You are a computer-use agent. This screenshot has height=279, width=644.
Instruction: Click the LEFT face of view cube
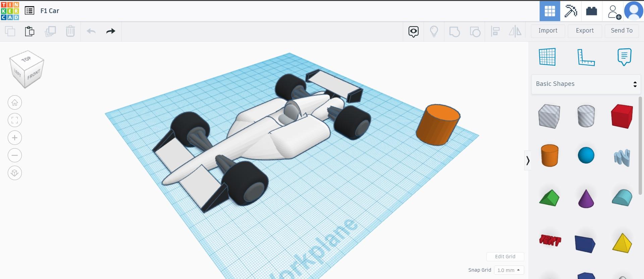click(x=17, y=72)
